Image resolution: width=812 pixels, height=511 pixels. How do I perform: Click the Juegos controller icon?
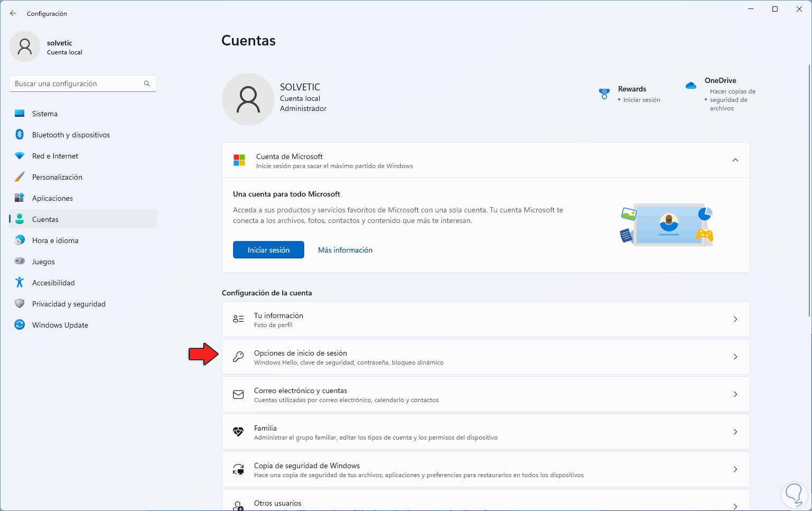tap(20, 261)
